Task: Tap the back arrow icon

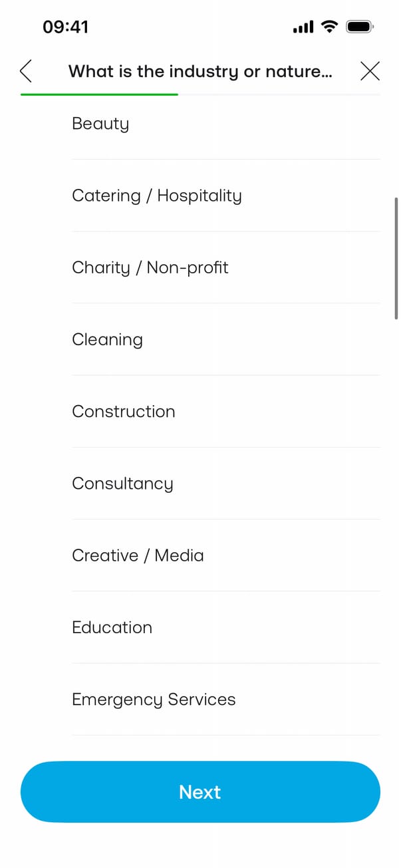Action: pyautogui.click(x=27, y=71)
